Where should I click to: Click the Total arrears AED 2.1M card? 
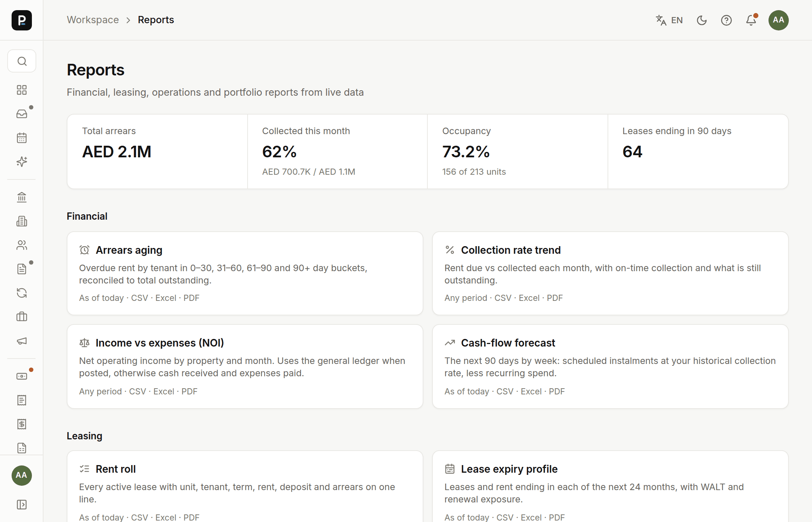coord(157,152)
